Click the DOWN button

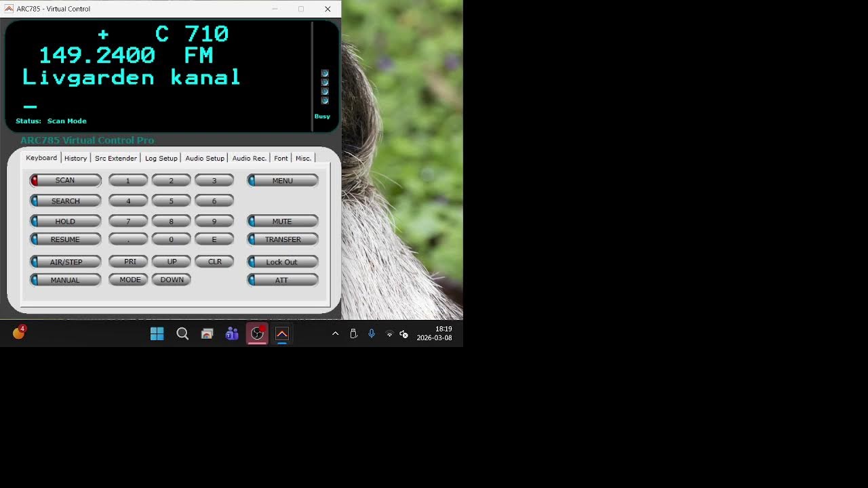(171, 280)
